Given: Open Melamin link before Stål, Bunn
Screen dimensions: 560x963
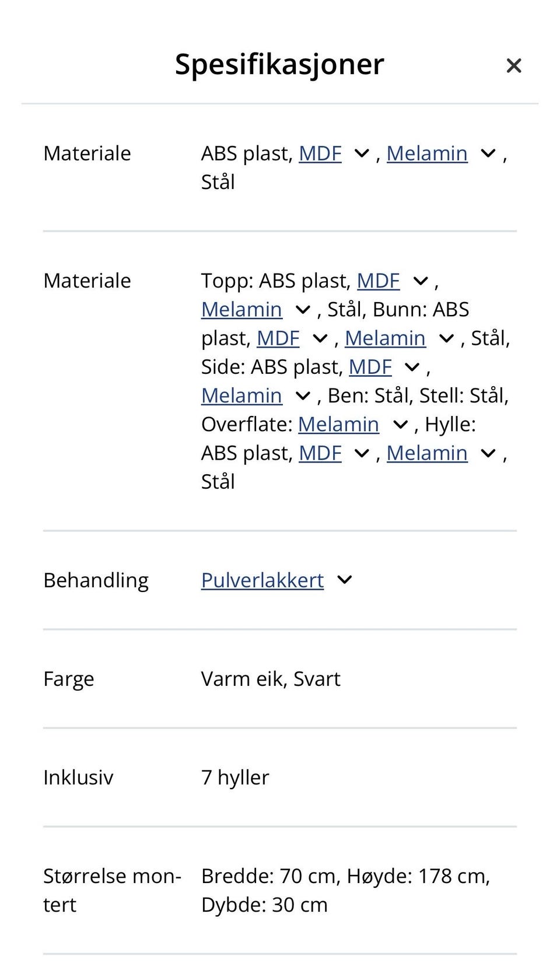Looking at the screenshot, I should [242, 309].
